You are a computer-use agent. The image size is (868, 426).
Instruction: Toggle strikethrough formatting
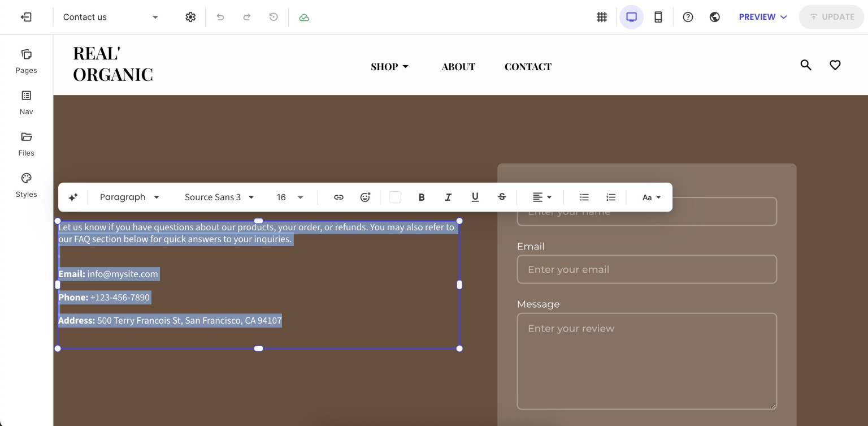pyautogui.click(x=502, y=197)
